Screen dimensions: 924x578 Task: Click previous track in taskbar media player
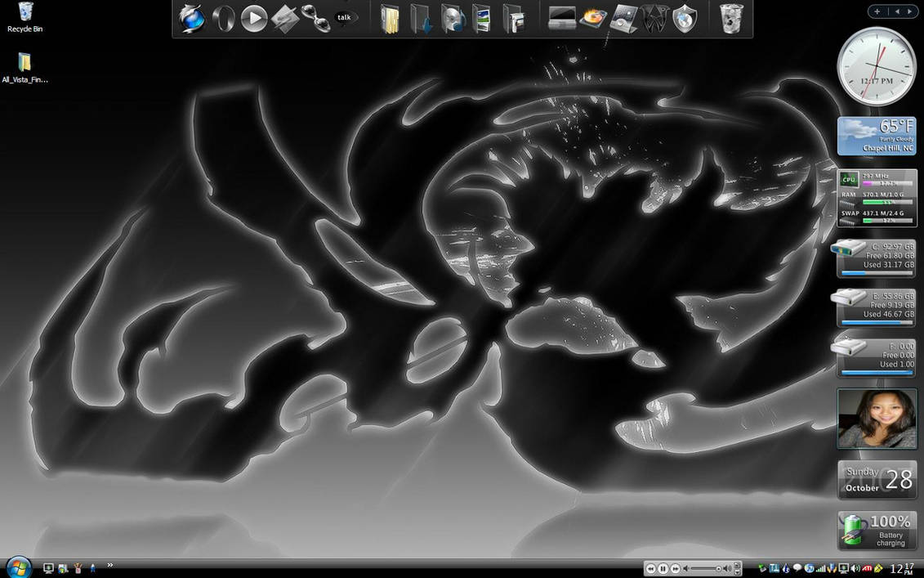pyautogui.click(x=650, y=568)
